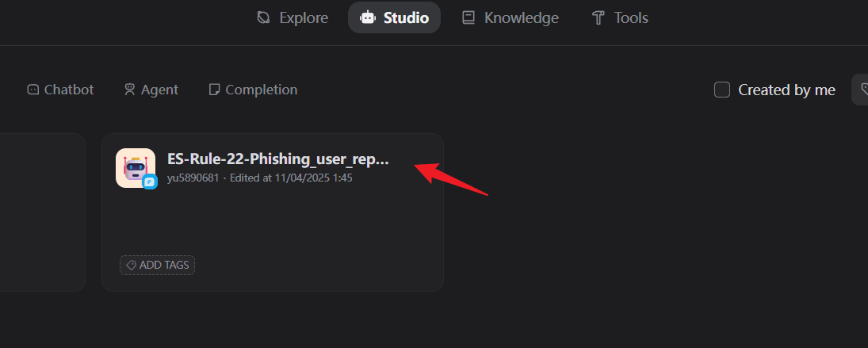This screenshot has width=868, height=348.
Task: Click the Chatbot filter's face icon
Action: [x=33, y=90]
